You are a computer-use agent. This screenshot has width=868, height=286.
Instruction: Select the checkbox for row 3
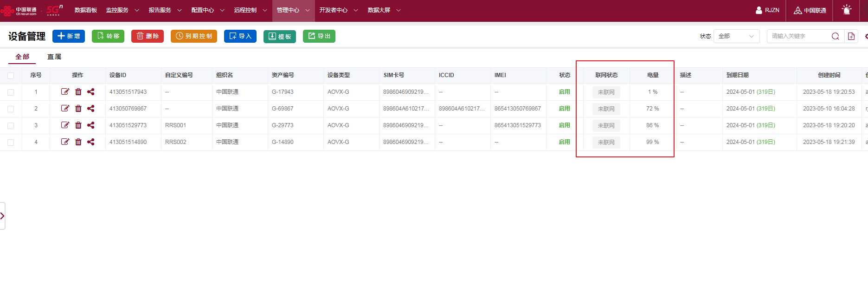coord(11,126)
